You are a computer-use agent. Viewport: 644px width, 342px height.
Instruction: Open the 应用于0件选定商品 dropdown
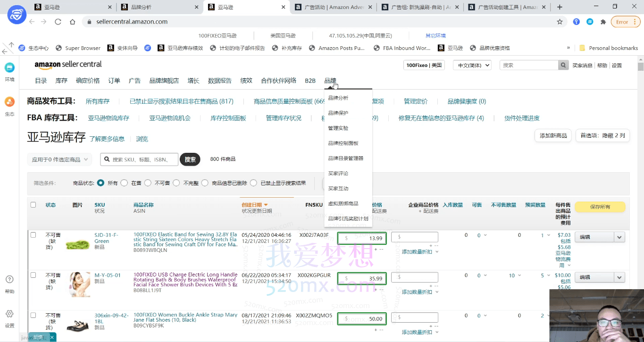point(59,159)
